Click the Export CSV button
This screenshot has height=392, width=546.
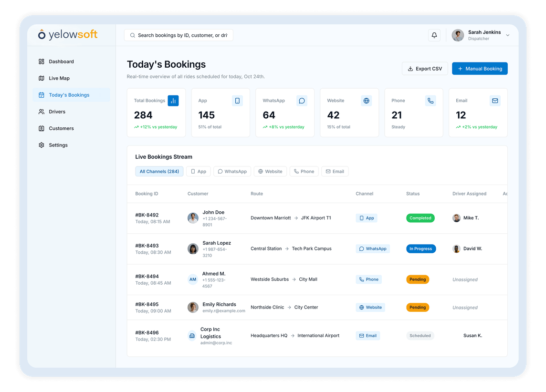point(425,69)
